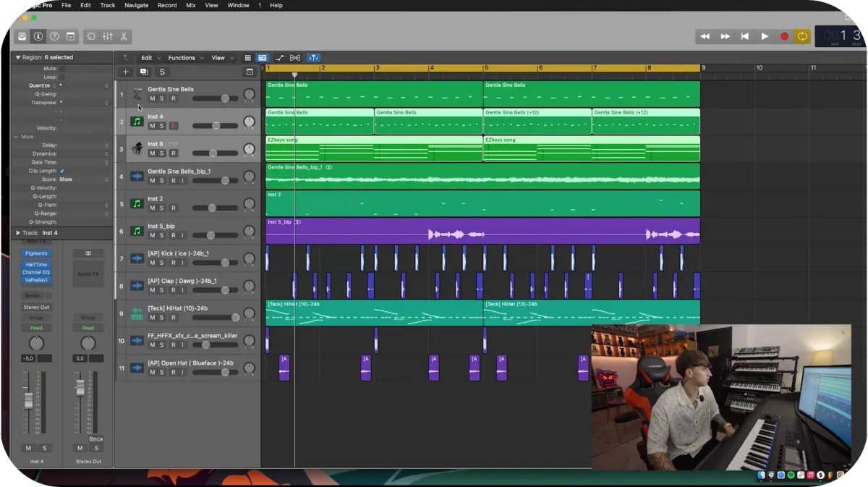This screenshot has height=487, width=868.
Task: Show the Mixer from the toolbar
Action: [108, 36]
